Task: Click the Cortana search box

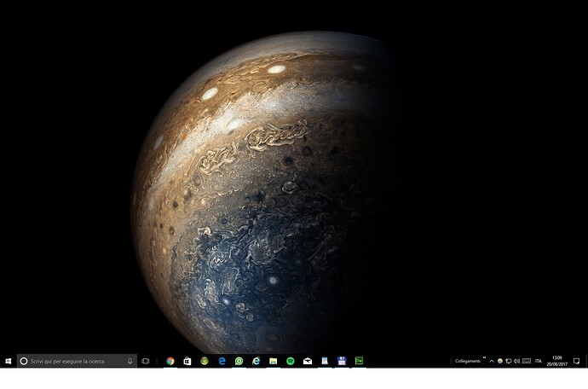Action: [77, 361]
